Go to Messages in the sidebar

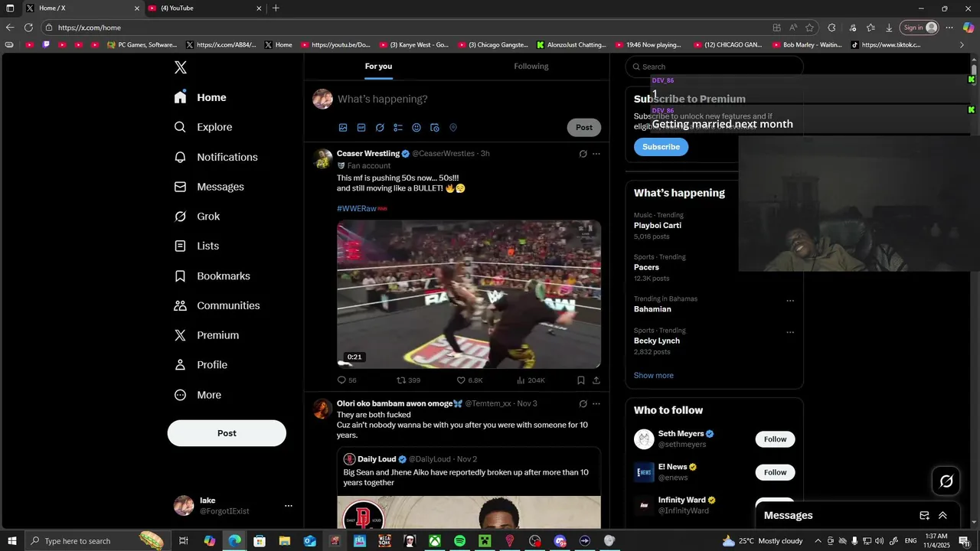tap(209, 187)
